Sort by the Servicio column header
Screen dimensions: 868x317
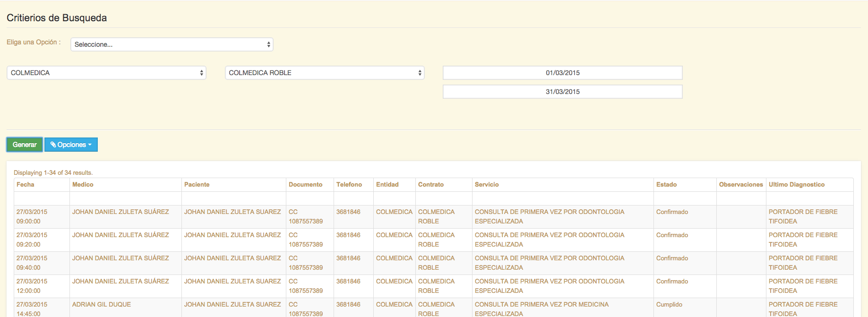pyautogui.click(x=487, y=185)
